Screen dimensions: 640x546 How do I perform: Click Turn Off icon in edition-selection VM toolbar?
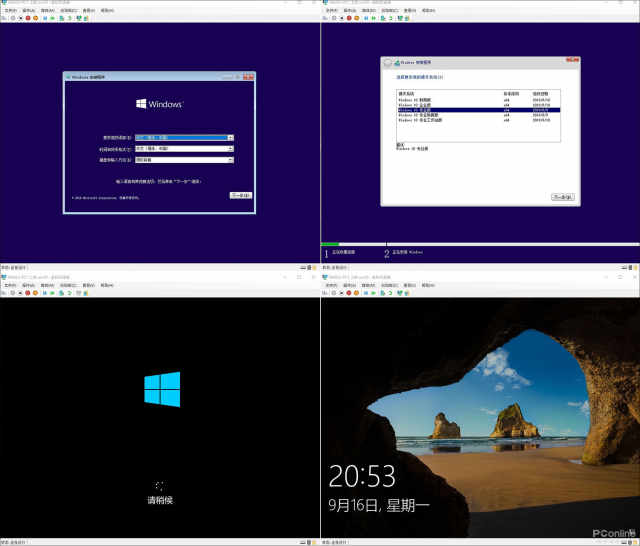point(342,18)
